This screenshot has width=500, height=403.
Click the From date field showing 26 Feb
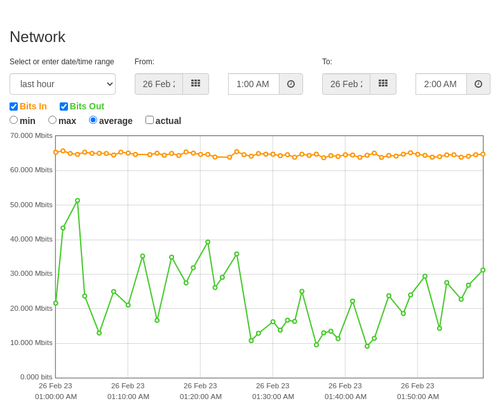tap(159, 84)
